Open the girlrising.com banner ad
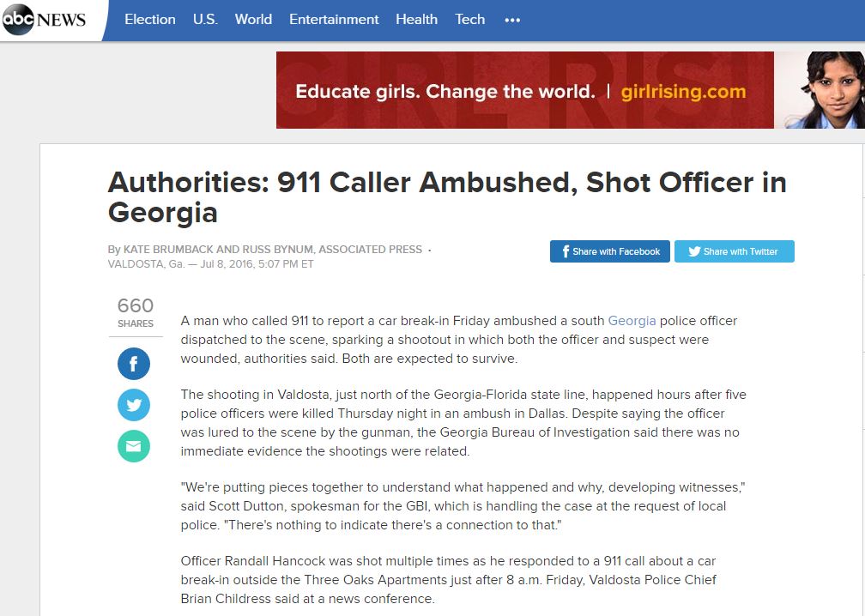 [x=683, y=92]
